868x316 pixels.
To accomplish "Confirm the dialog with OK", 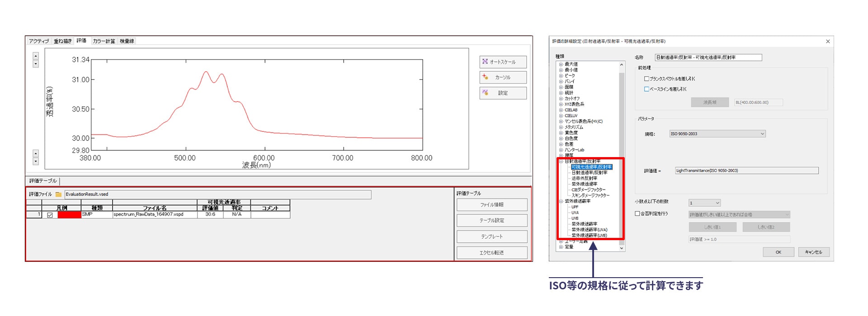I will [x=778, y=252].
